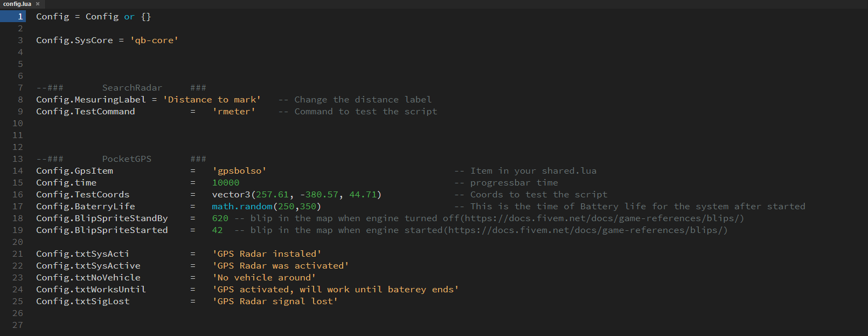Screen dimensions: 868x336
Task: Click the 'Distance to mark' string value
Action: pos(212,100)
